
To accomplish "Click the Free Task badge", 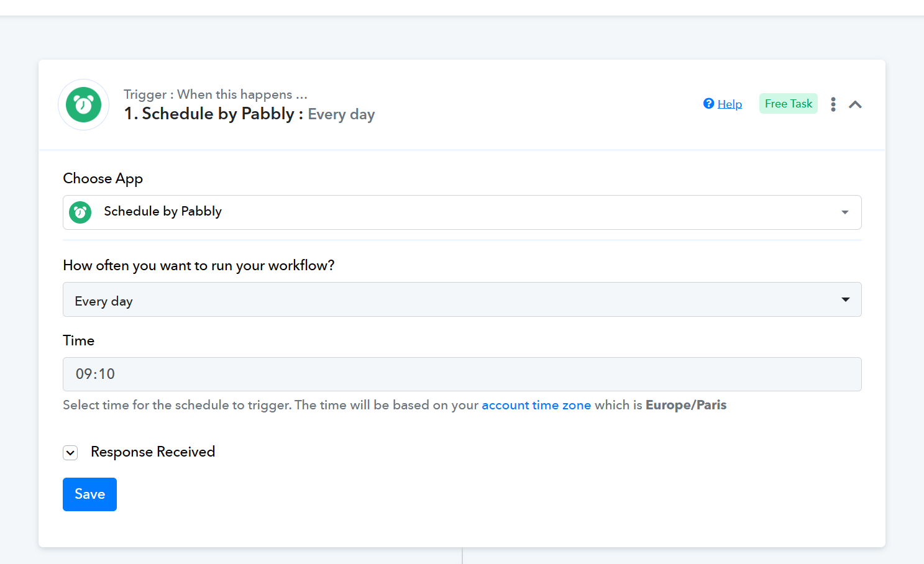I will pyautogui.click(x=789, y=104).
